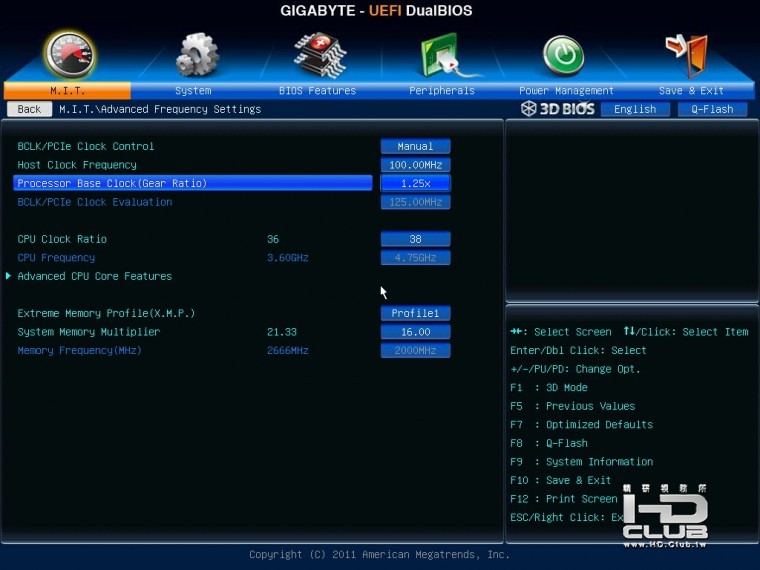Click the CPU Frequency label
Viewport: 760px width, 570px height.
tap(56, 258)
